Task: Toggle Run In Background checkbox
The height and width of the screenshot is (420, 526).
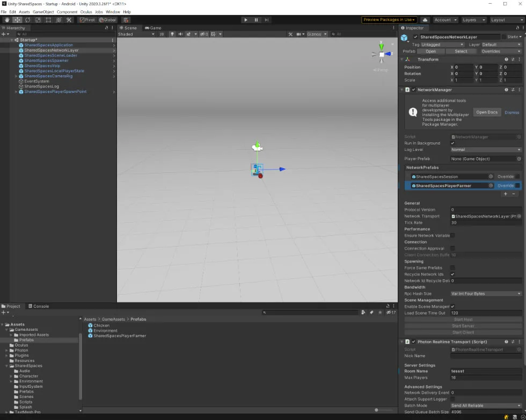Action: coord(452,143)
